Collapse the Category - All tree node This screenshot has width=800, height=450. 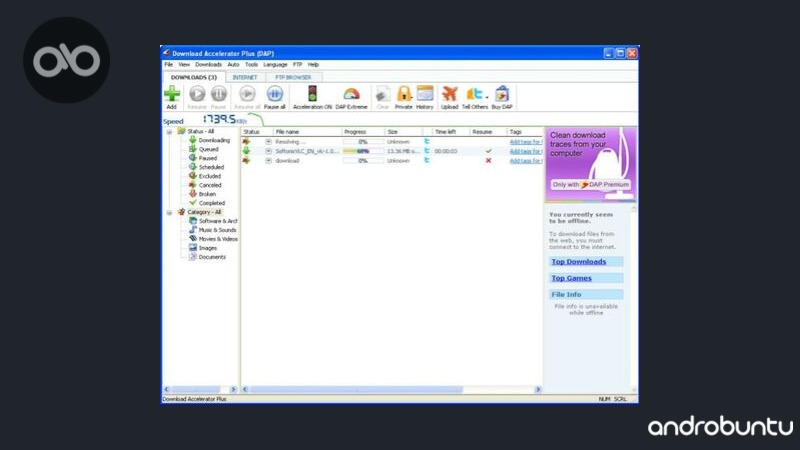(169, 212)
